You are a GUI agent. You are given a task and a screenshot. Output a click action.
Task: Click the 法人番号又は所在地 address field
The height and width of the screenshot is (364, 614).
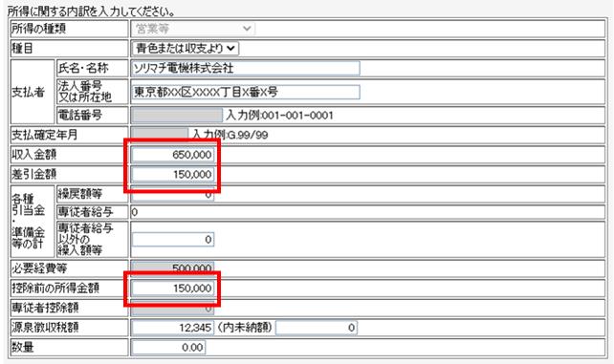(246, 92)
